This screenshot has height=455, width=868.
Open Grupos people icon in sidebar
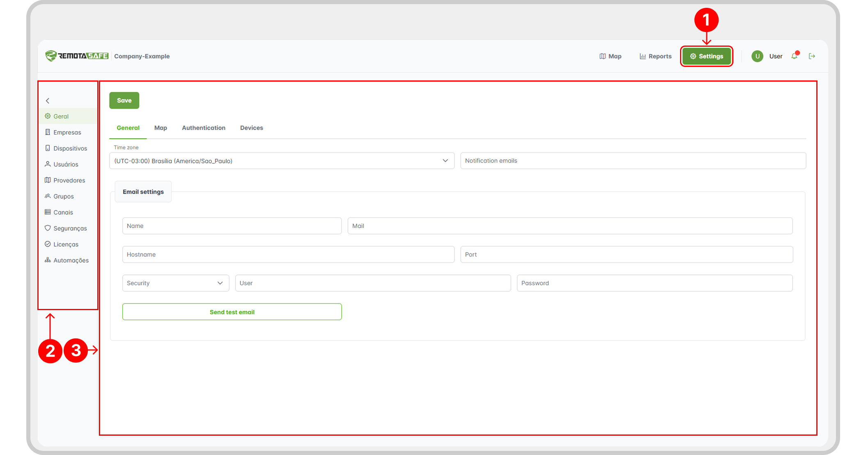pyautogui.click(x=48, y=196)
